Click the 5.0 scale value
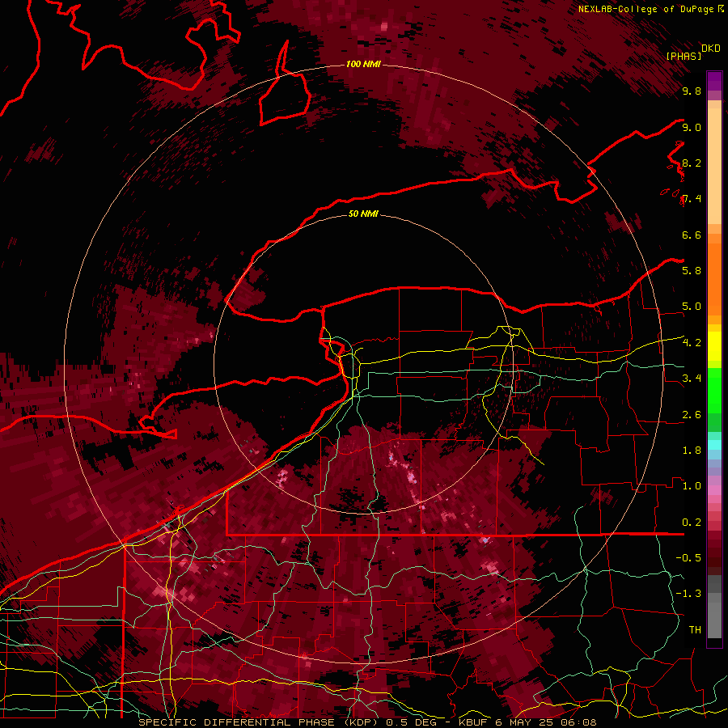 [x=692, y=307]
